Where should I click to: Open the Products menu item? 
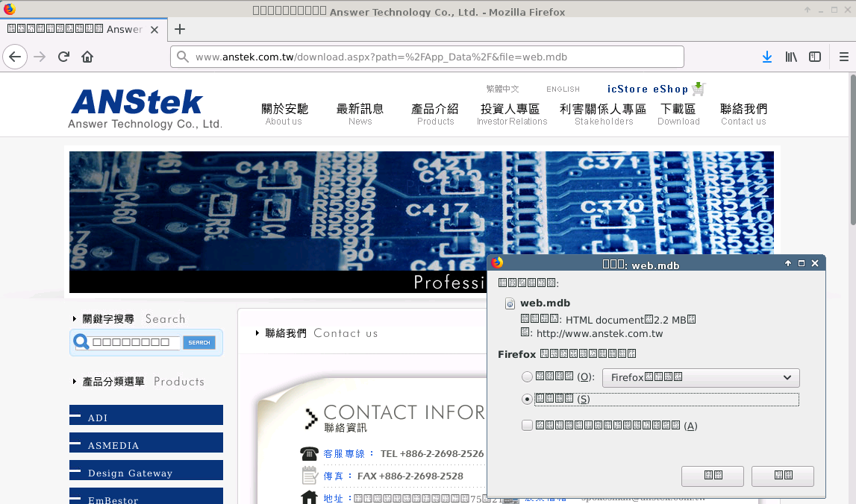click(435, 115)
